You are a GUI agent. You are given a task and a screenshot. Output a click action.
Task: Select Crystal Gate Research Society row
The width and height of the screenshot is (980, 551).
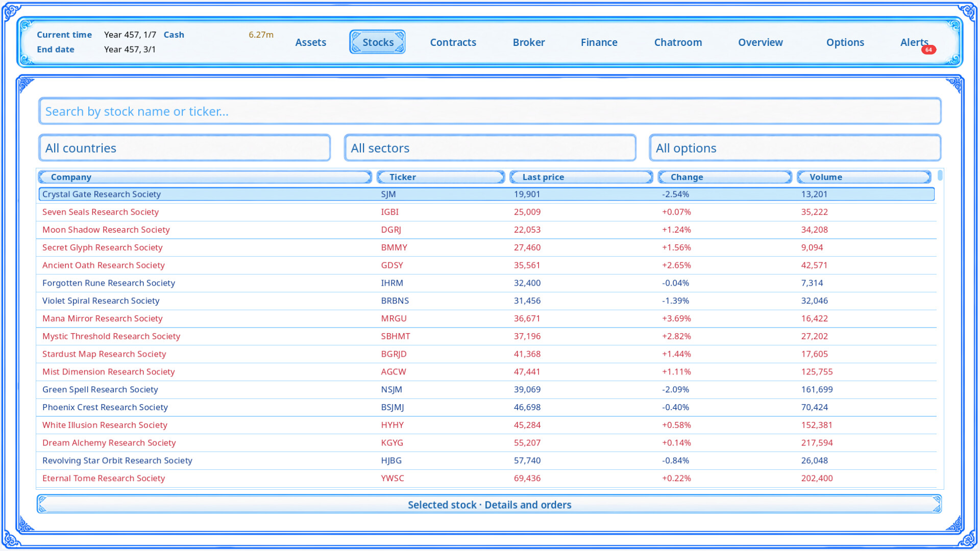486,194
